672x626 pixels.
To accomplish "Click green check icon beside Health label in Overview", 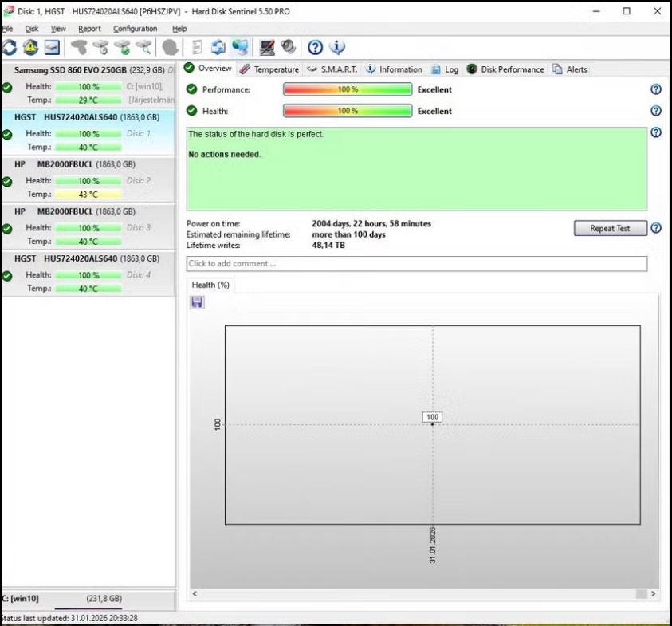I will [191, 111].
